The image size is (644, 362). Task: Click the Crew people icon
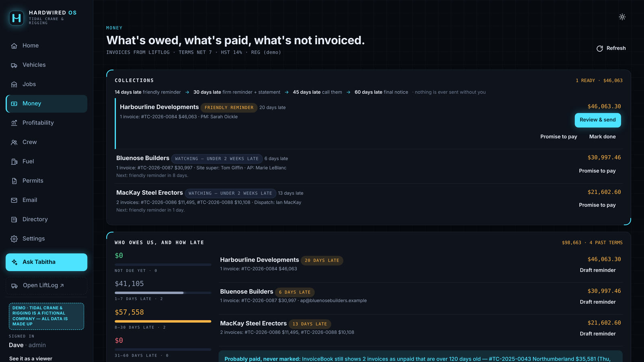[14, 142]
